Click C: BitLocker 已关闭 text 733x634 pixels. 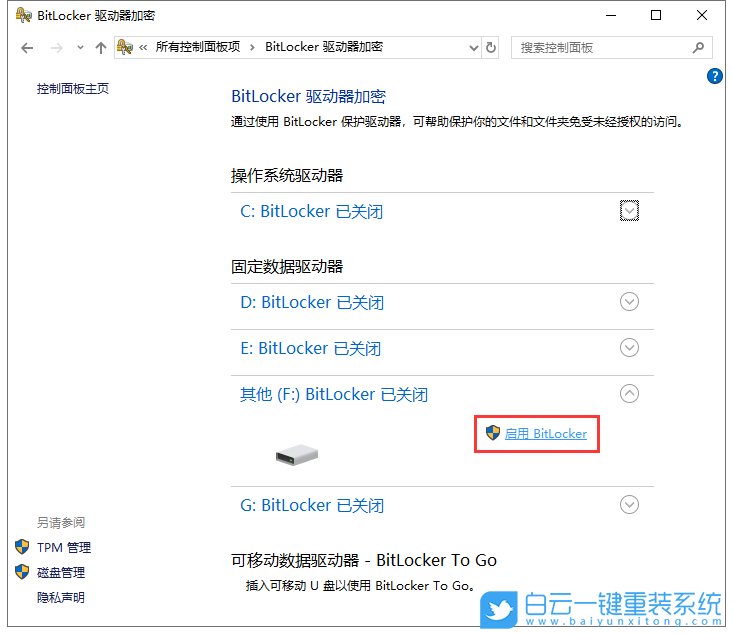point(311,211)
